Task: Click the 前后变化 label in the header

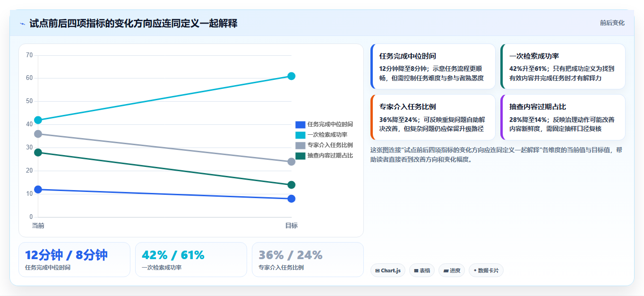Action: [612, 23]
